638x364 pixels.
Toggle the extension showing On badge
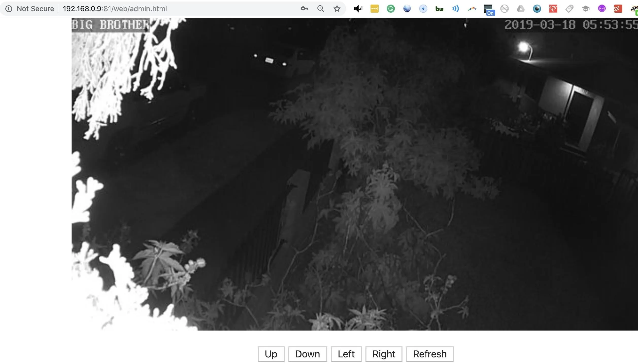click(489, 10)
